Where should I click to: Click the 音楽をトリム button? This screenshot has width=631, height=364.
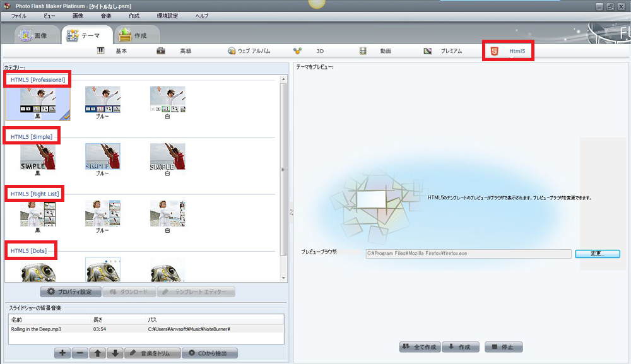[151, 353]
